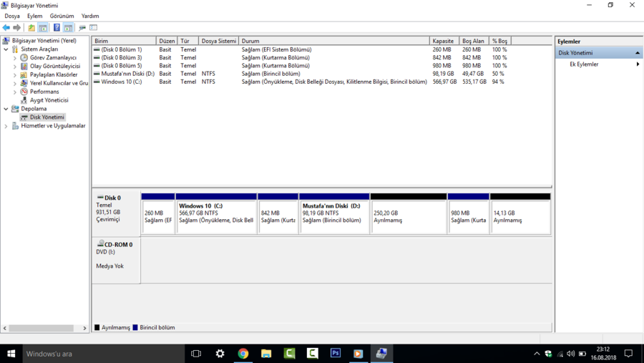
Task: Open the Görünüm menu
Action: pyautogui.click(x=62, y=16)
